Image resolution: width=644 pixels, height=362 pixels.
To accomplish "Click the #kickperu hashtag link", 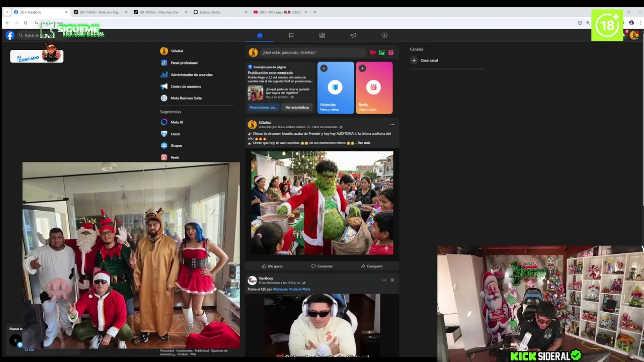I will (281, 289).
